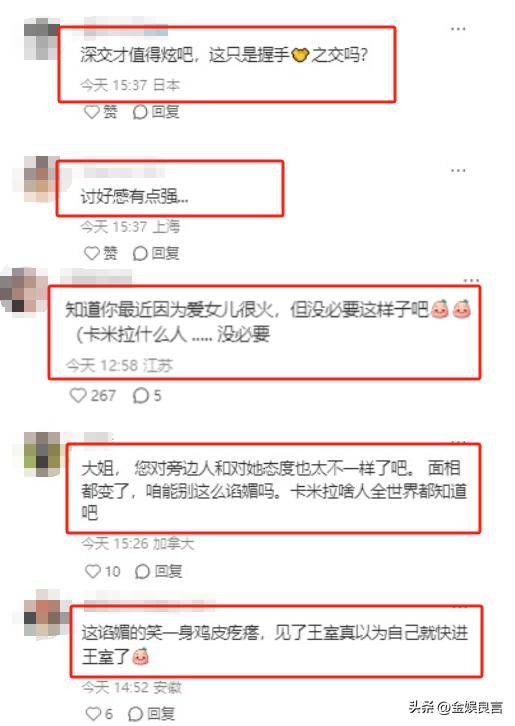Like the 加拿大 comment with 10 likes

[102, 571]
